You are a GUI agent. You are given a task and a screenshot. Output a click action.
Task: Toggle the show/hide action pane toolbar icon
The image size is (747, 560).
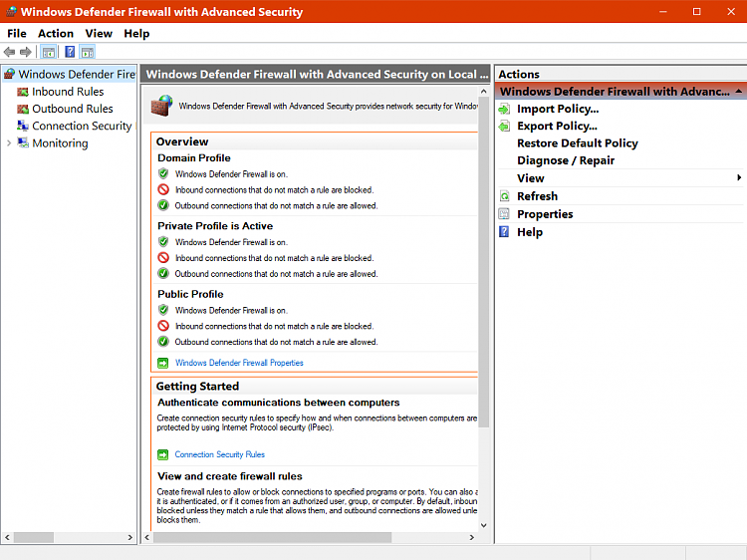88,52
